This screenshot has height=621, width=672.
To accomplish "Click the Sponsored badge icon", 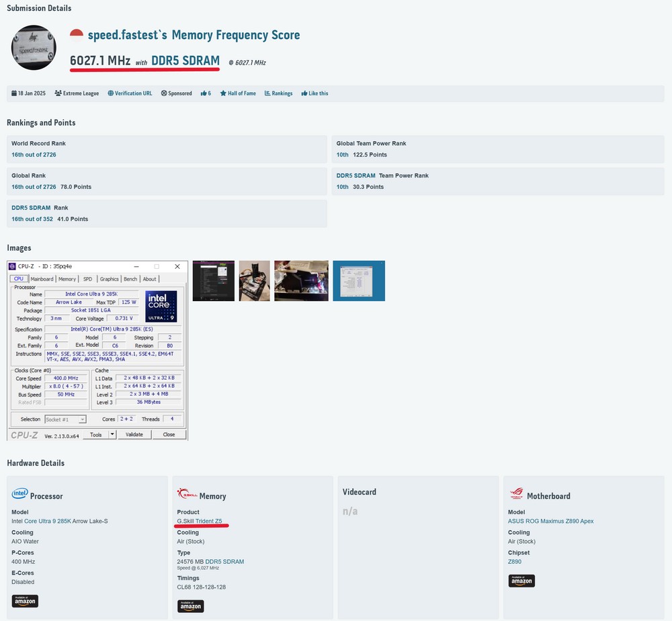I will click(x=164, y=93).
